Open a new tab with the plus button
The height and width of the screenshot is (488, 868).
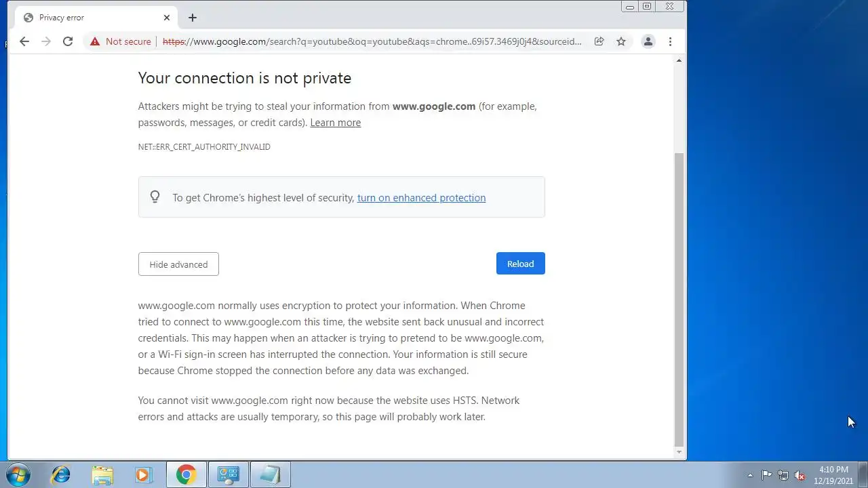coord(193,18)
